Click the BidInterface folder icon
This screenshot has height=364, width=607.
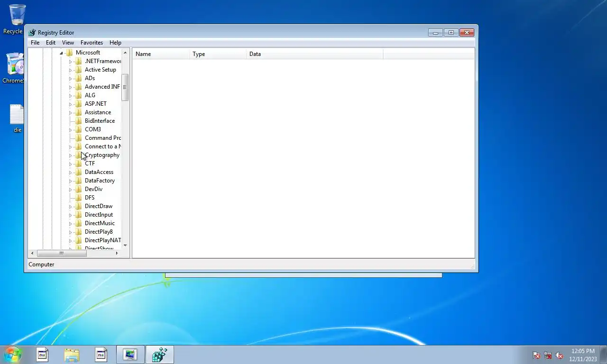click(x=79, y=121)
